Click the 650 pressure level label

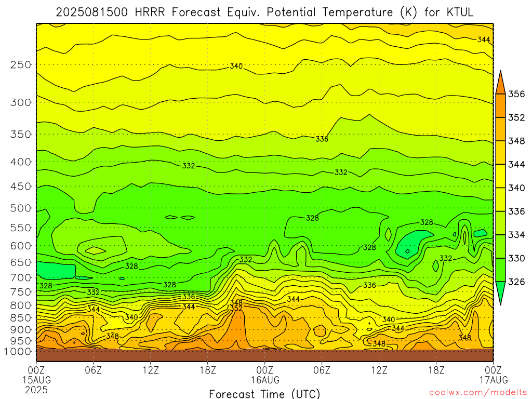tap(21, 262)
